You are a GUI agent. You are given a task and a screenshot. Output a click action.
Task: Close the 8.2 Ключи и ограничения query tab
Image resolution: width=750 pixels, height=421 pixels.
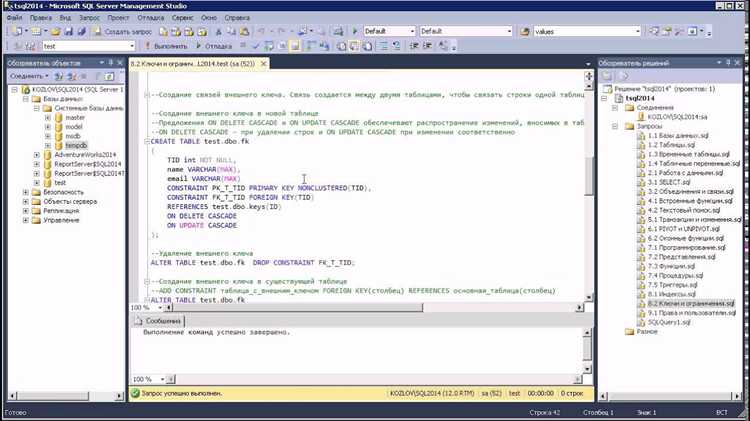pos(263,63)
